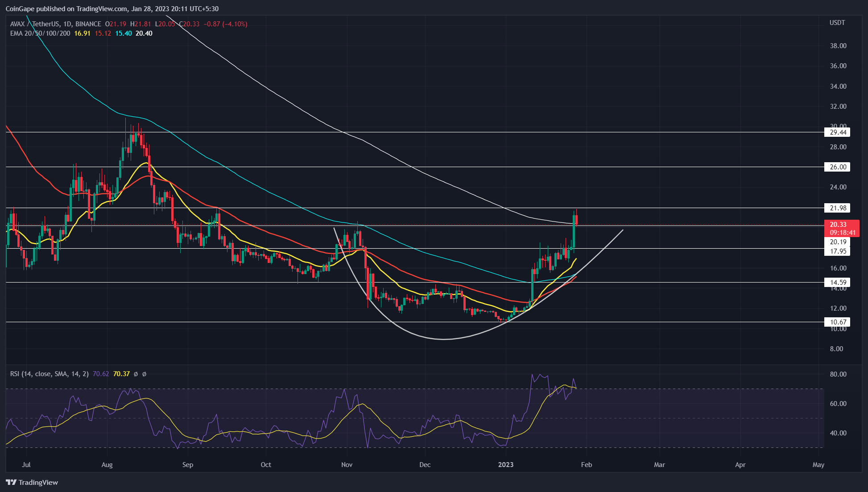Click the Sep label on time axis
Screen dimensions: 868x492
[x=188, y=465]
